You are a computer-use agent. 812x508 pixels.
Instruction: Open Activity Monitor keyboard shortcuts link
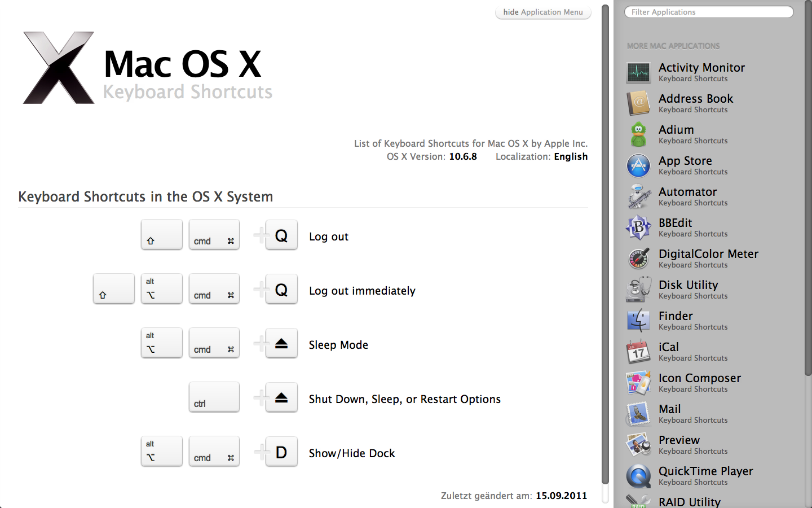(701, 72)
